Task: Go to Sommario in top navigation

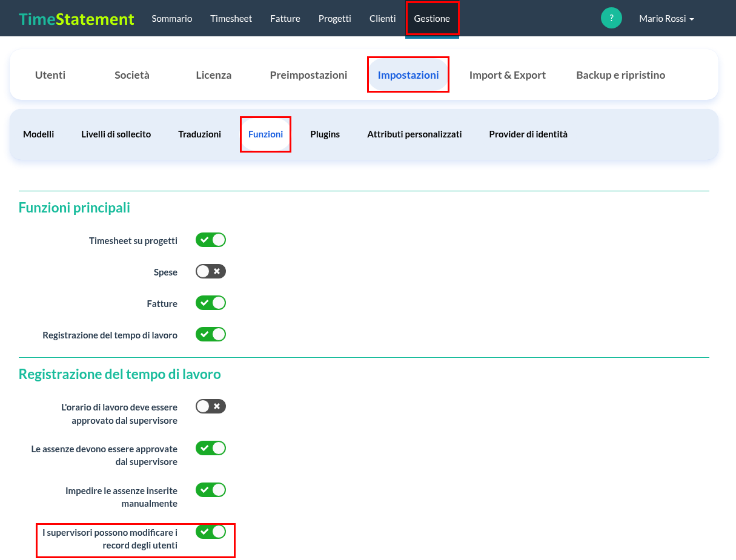Action: 172,19
